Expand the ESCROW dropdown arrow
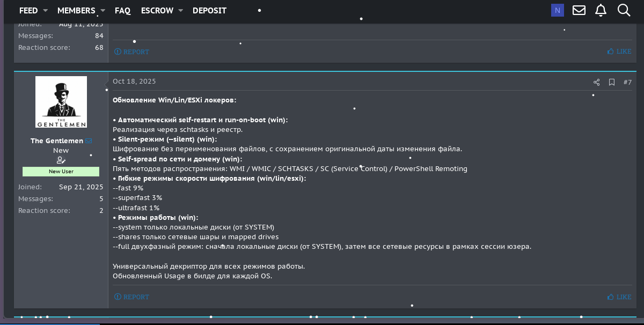Screen dimensions: 644x325 (181, 11)
